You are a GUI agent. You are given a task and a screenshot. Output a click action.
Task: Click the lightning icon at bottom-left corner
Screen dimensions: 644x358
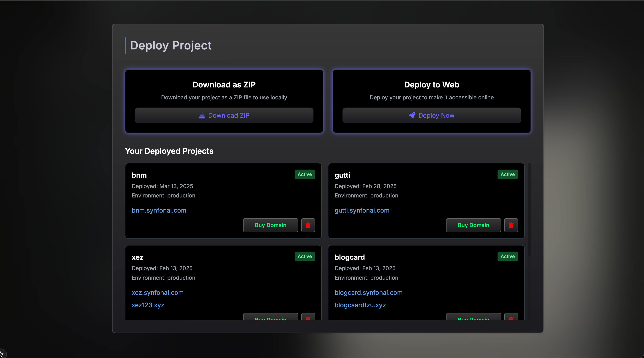(2, 354)
